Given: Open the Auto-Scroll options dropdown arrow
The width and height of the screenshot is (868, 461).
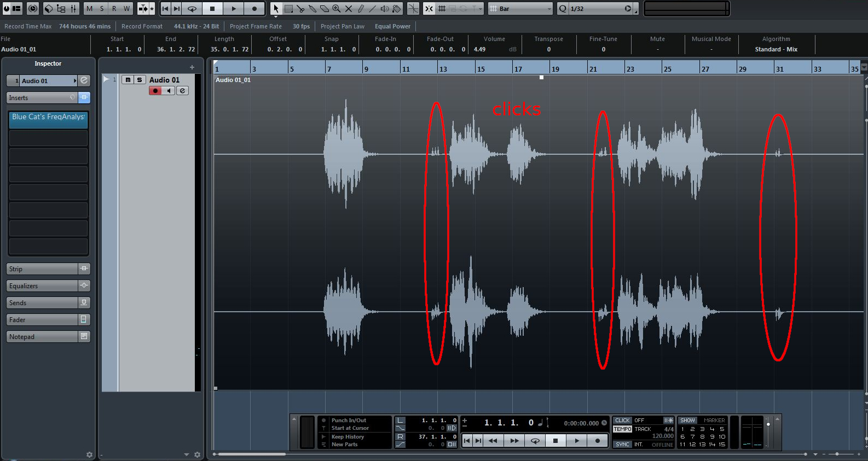Looking at the screenshot, I should click(x=152, y=9).
